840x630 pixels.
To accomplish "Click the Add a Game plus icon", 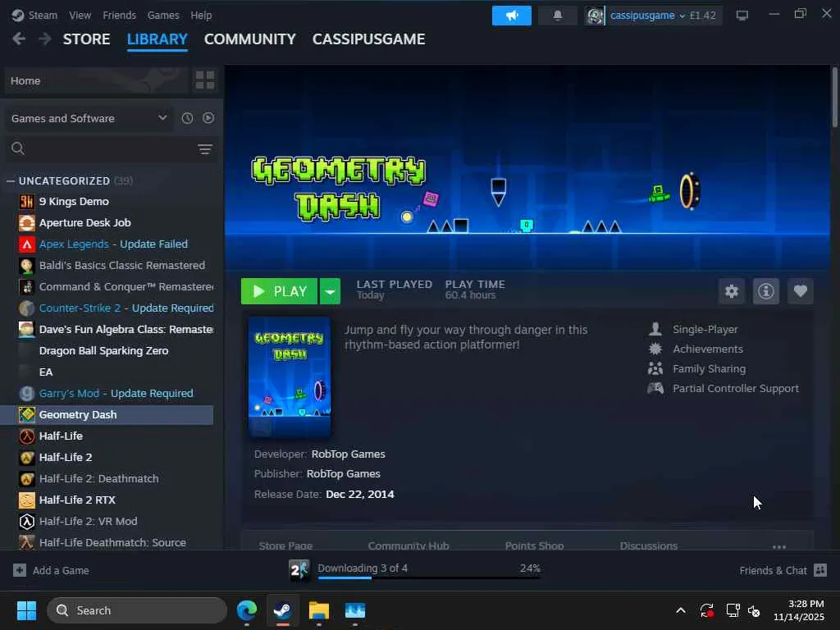I will (x=20, y=570).
